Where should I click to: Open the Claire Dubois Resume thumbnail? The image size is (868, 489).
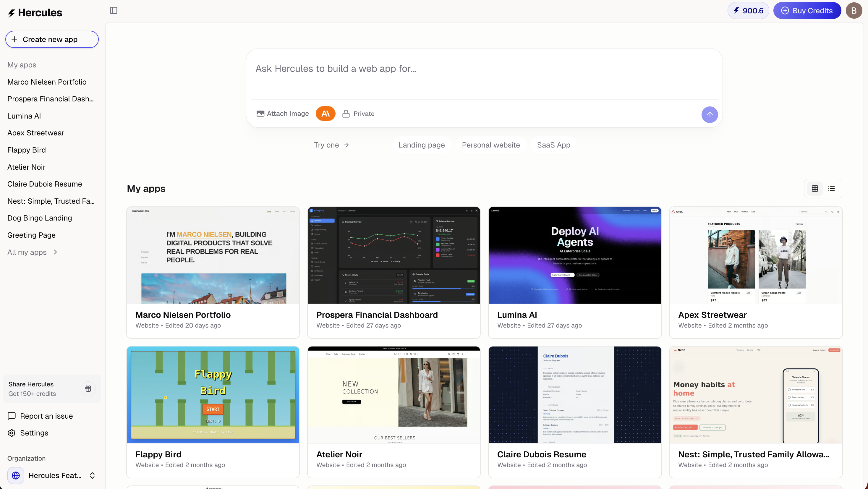pos(575,395)
